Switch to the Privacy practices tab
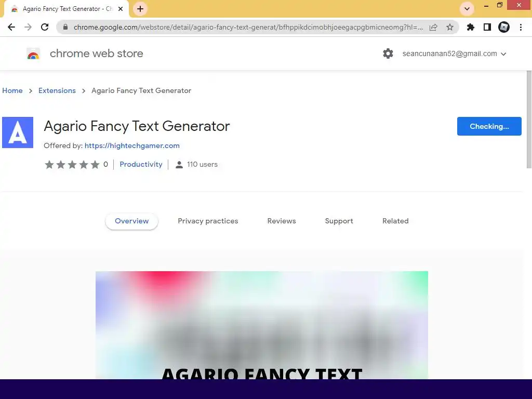This screenshot has width=532, height=399. (x=208, y=221)
